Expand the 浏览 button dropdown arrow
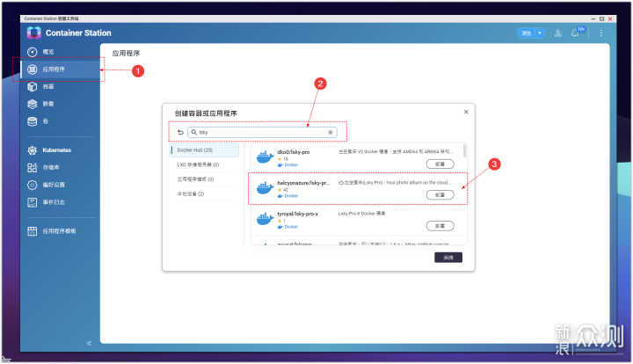Screen dimensions: 633x364 tap(541, 33)
